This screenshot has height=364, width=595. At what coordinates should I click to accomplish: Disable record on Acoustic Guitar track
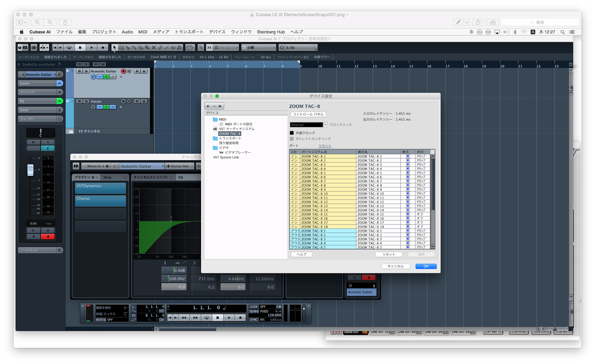point(123,71)
